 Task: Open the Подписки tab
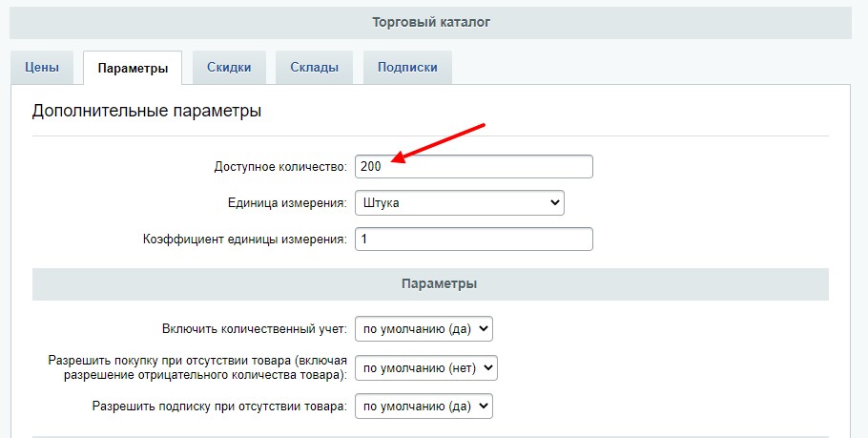(407, 68)
